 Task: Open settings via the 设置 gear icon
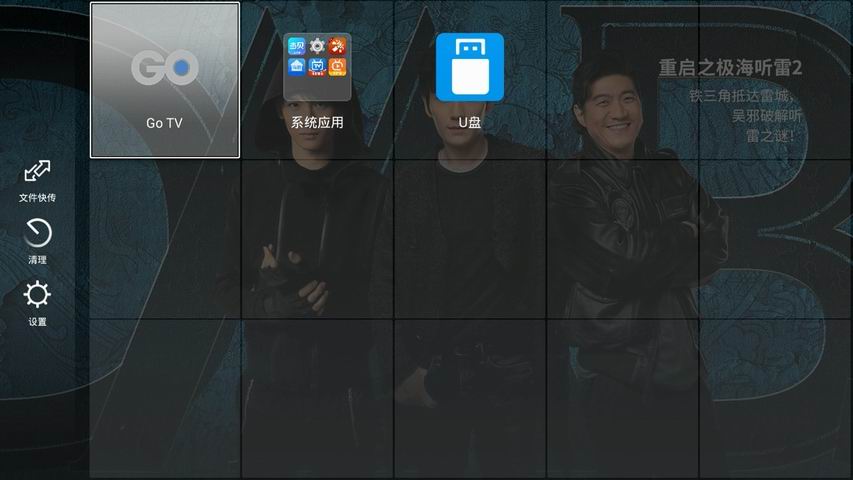point(37,295)
